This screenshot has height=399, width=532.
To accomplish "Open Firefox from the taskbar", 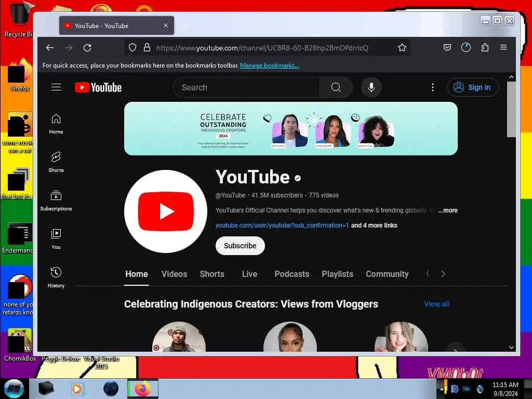I will pyautogui.click(x=143, y=389).
